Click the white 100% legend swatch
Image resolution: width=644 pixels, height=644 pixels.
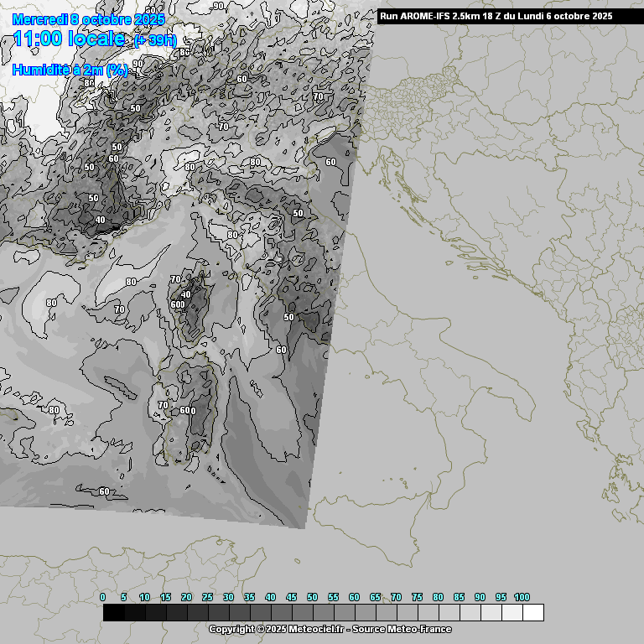pyautogui.click(x=532, y=613)
